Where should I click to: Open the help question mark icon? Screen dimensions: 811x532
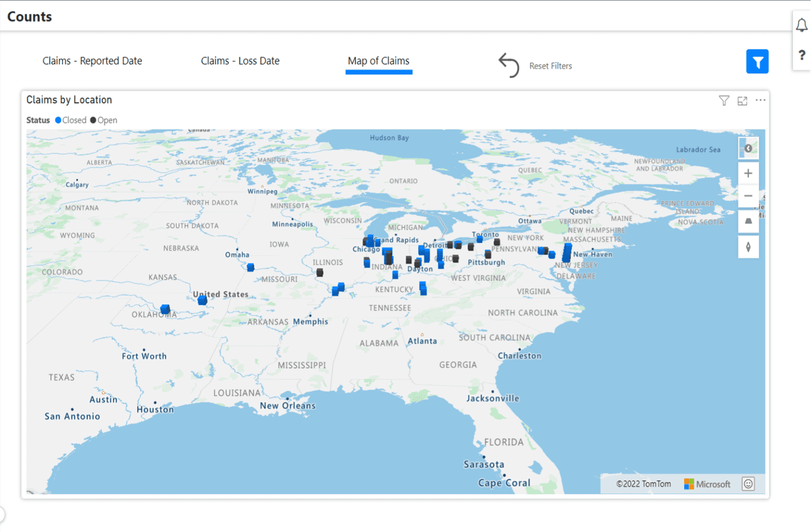[801, 55]
